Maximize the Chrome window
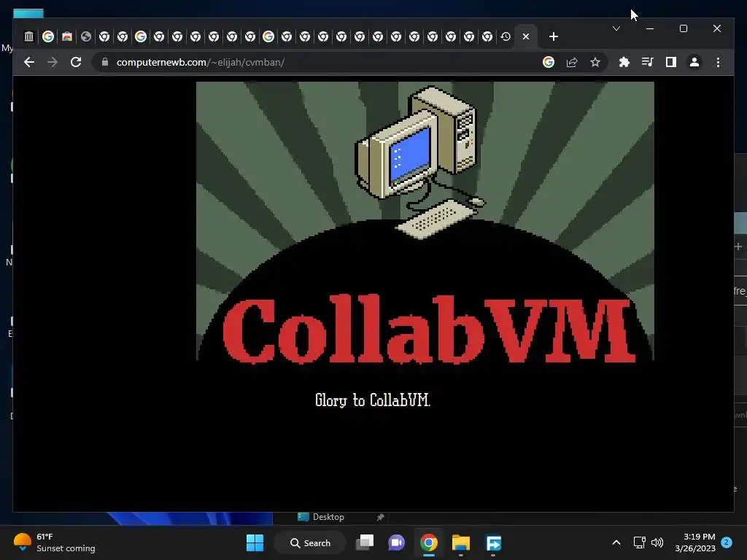Image resolution: width=747 pixels, height=560 pixels. coord(683,28)
